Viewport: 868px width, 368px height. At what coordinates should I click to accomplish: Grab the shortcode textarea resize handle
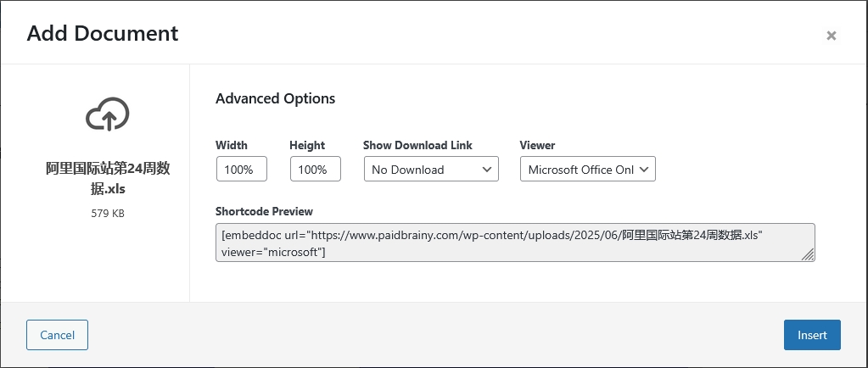tap(808, 254)
